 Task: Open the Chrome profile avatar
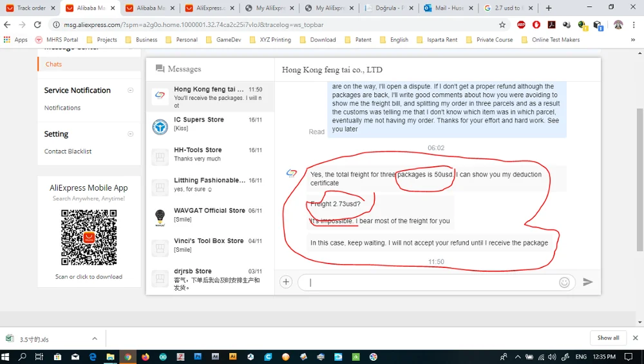[618, 24]
